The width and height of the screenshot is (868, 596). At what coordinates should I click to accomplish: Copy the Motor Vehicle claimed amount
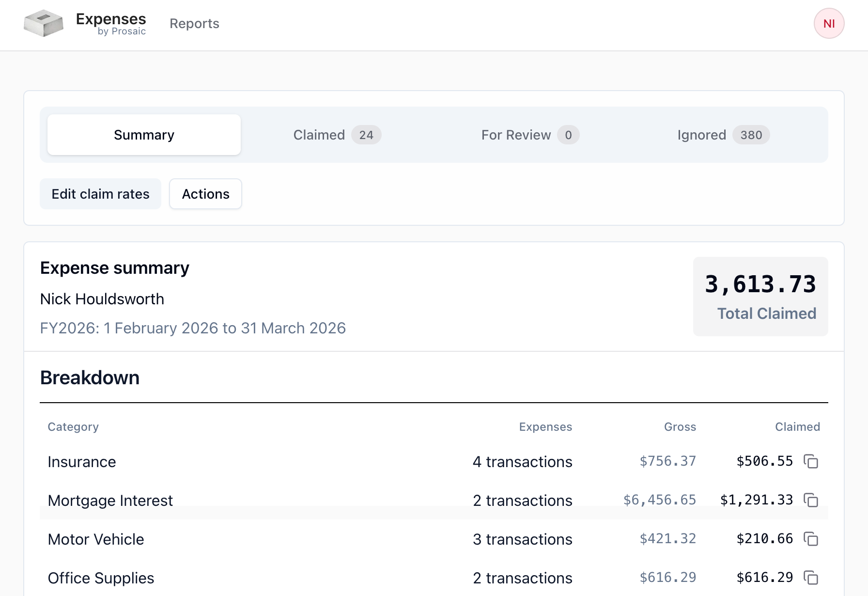point(811,539)
